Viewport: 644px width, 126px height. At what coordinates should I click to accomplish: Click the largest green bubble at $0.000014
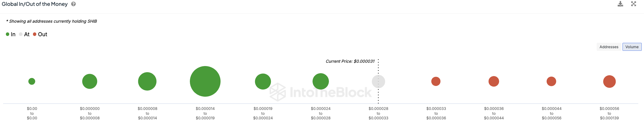click(205, 81)
